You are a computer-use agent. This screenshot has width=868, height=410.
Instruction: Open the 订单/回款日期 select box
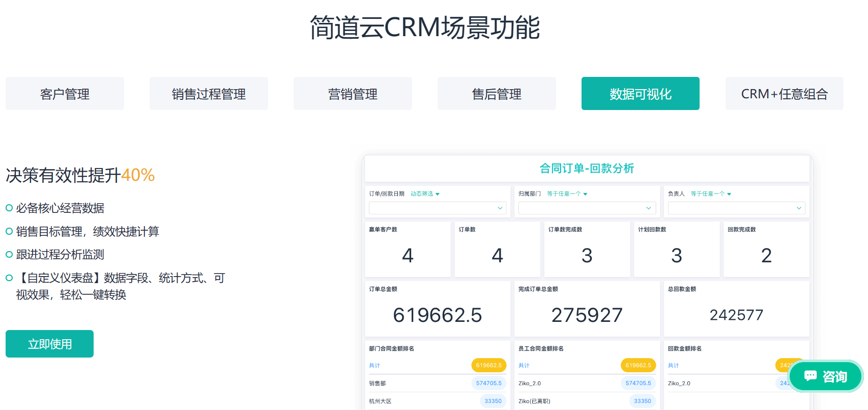(438, 208)
